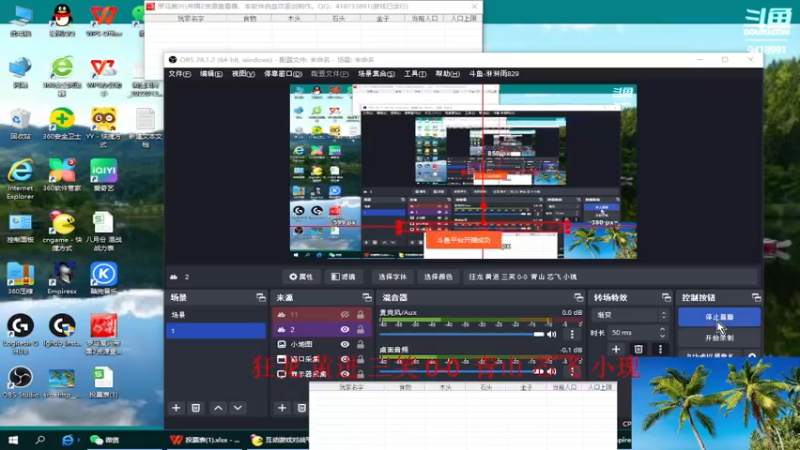Adjust the 麦克风/Aux volume slider
The image size is (800, 450).
[x=462, y=335]
